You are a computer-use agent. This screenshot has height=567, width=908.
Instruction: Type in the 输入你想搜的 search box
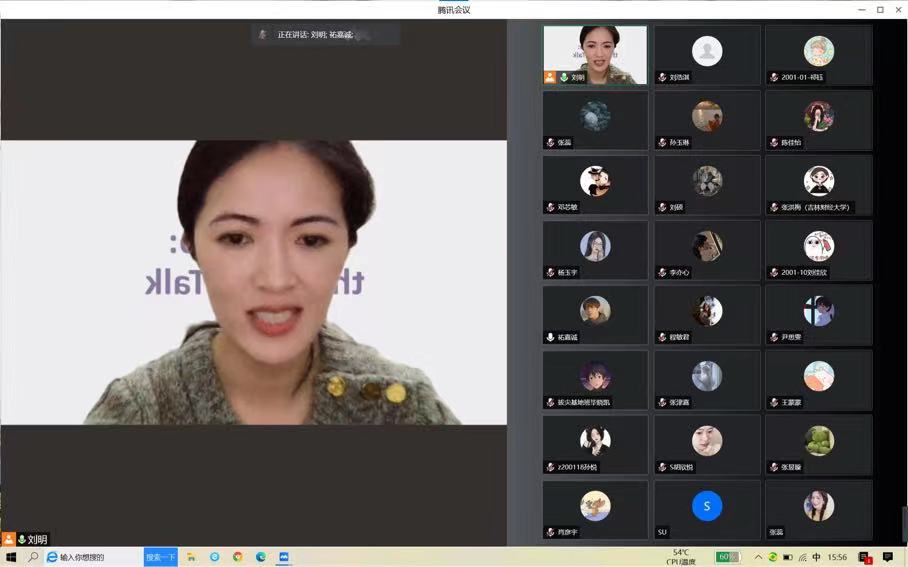[x=95, y=557]
